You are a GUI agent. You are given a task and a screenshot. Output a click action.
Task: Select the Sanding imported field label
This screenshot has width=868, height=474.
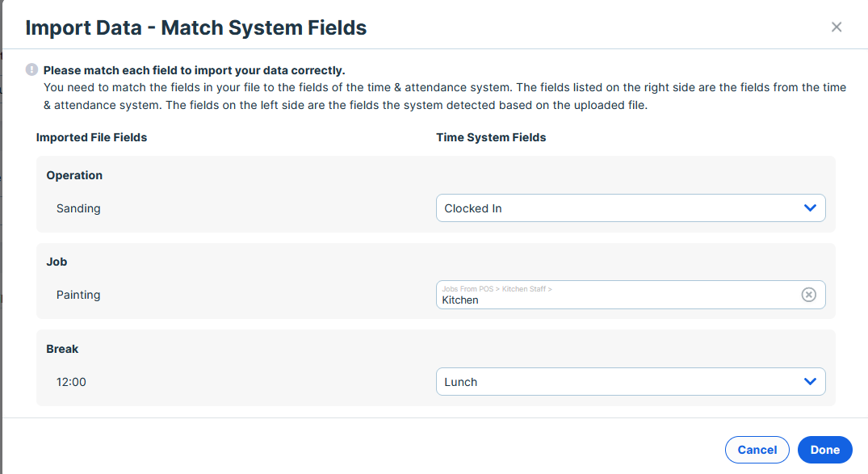tap(78, 208)
